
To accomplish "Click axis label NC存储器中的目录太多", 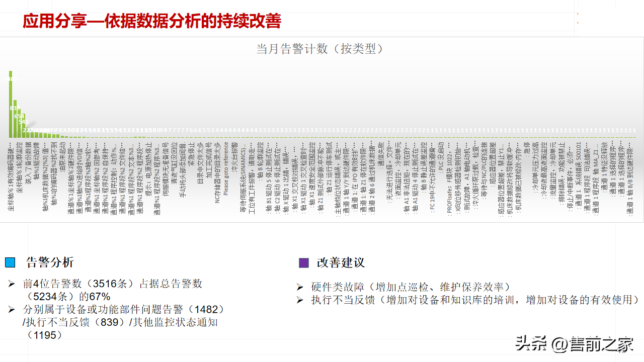I will [217, 172].
